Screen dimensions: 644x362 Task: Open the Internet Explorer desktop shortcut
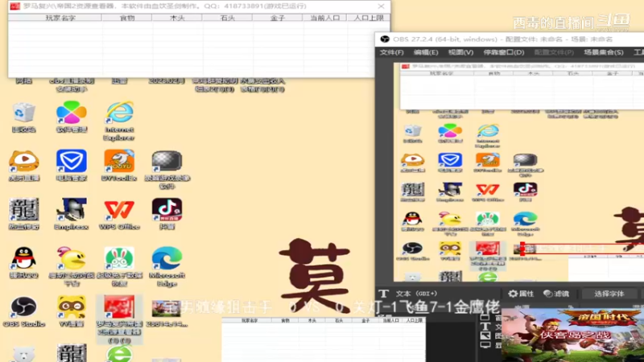pos(119,113)
